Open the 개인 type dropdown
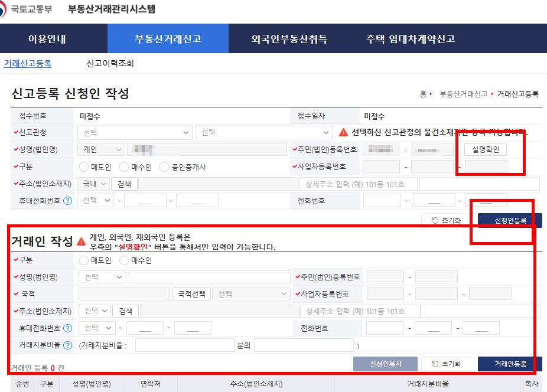The height and width of the screenshot is (392, 547). tap(100, 149)
